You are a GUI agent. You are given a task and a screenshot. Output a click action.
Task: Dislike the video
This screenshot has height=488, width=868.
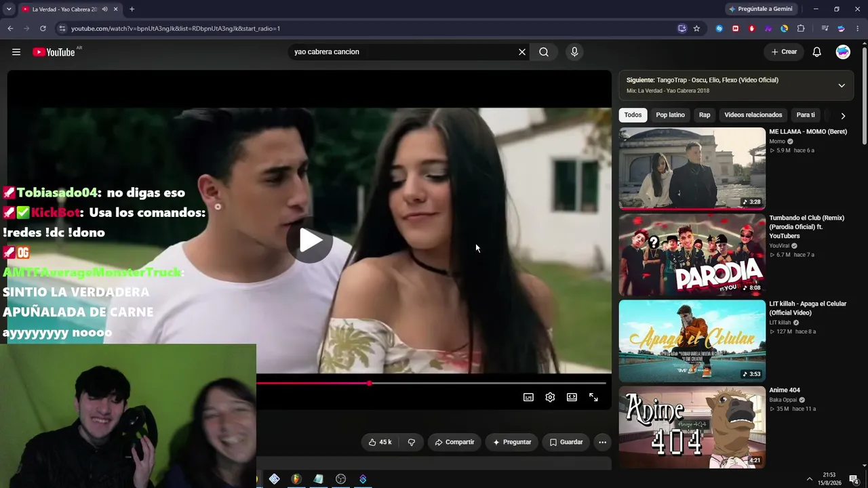pyautogui.click(x=411, y=442)
